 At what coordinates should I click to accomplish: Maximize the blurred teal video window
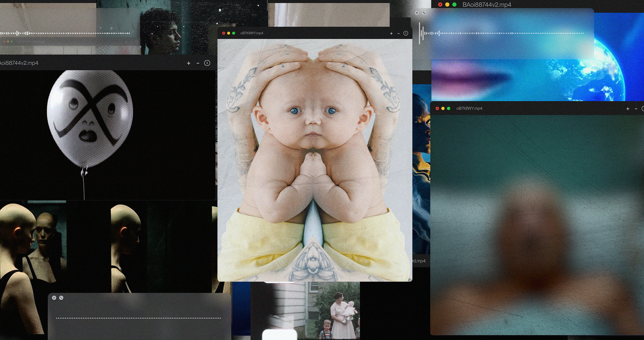pyautogui.click(x=449, y=108)
